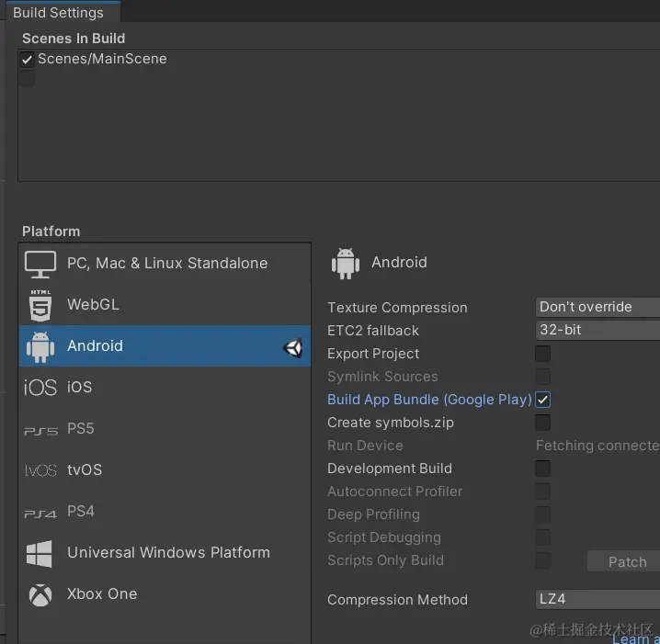Viewport: 660px width, 644px height.
Task: Select PC, Mac & Linux Standalone platform
Action: [x=165, y=265]
